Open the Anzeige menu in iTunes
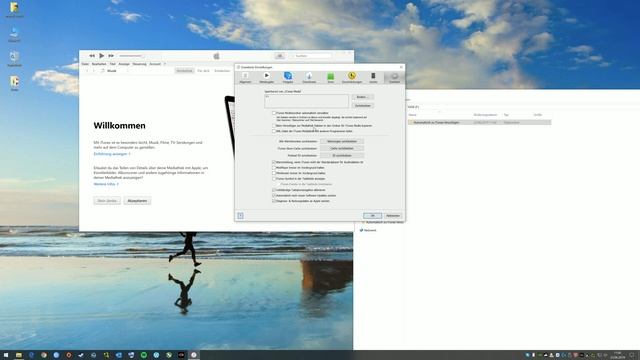Viewport: 640px width, 360px height. [x=124, y=64]
